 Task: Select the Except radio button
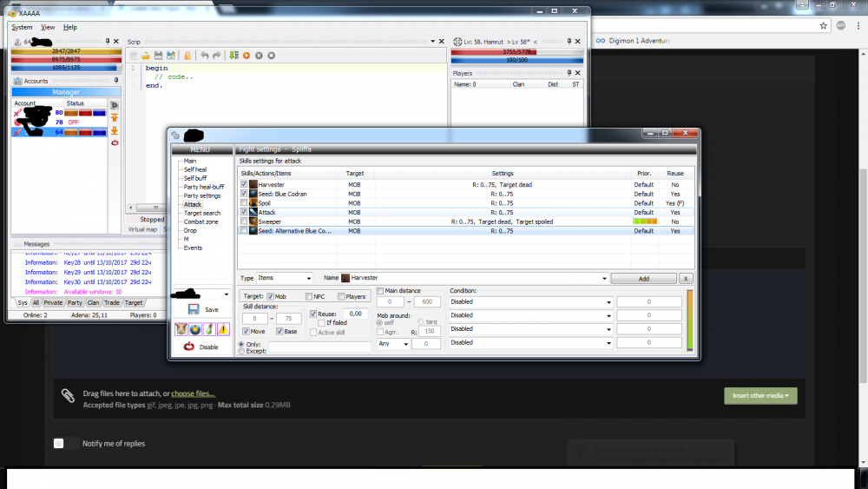241,351
